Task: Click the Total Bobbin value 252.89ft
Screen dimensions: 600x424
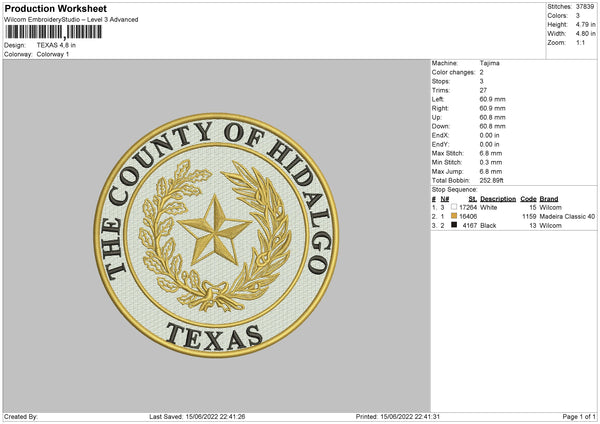Action: (x=491, y=180)
